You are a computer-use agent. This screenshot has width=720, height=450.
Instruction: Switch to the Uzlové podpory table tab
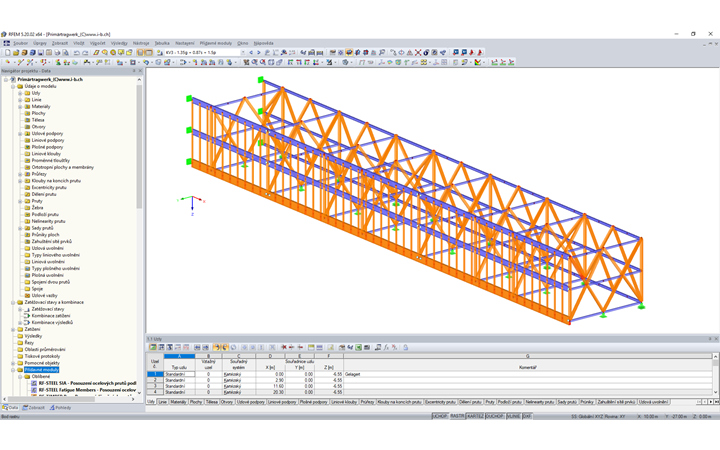tap(250, 402)
